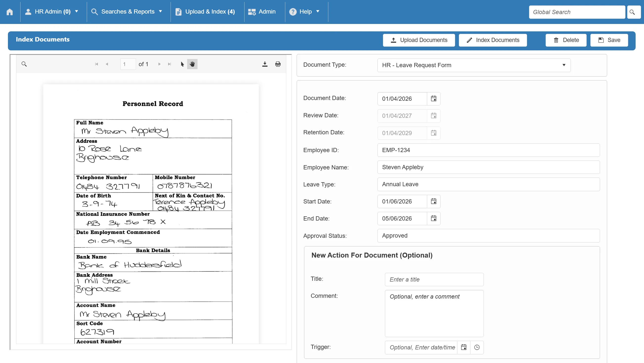Open the HR Admin menu
The image size is (644, 363).
pos(52,12)
